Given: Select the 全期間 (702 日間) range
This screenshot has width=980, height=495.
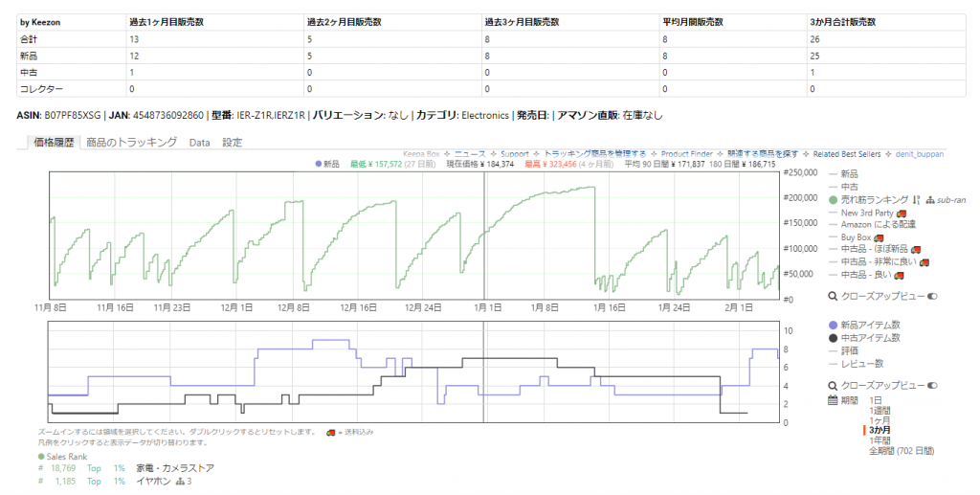Looking at the screenshot, I should (x=901, y=450).
